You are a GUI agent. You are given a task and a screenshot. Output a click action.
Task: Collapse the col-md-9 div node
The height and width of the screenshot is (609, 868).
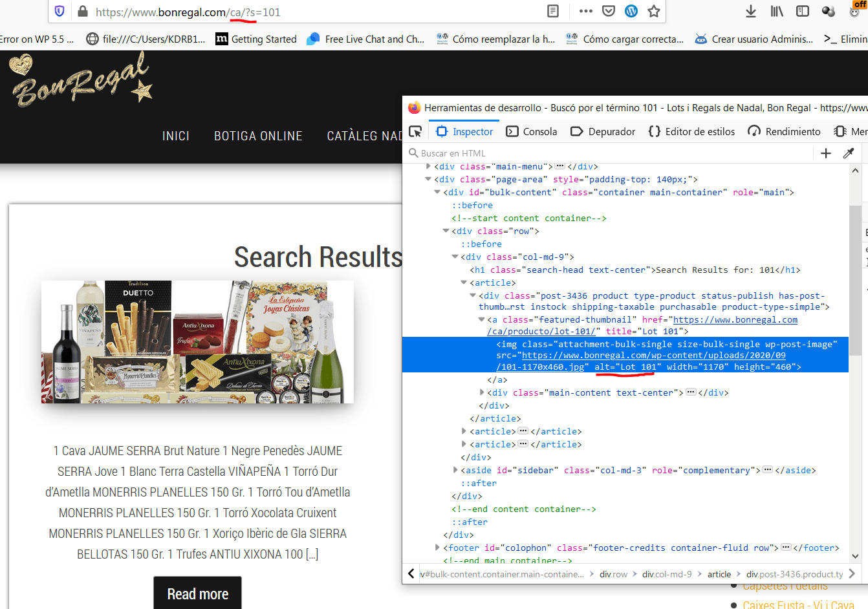(455, 257)
